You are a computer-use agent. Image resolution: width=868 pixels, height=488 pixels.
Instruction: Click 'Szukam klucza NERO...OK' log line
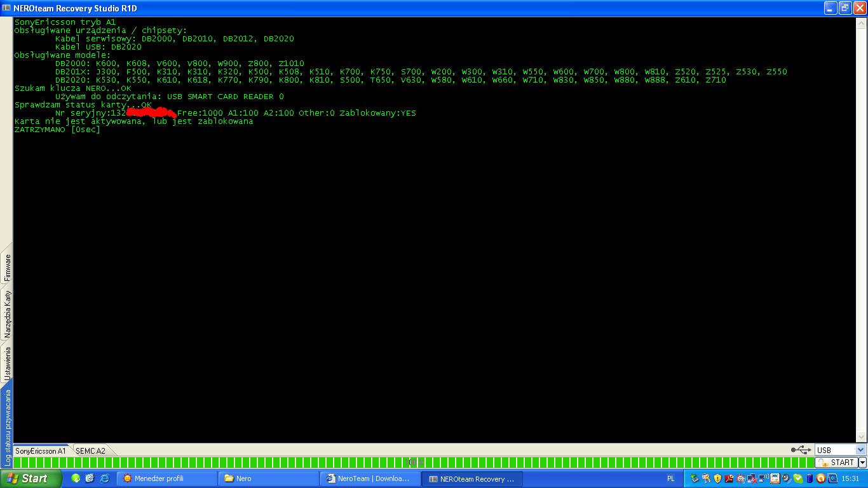tap(73, 88)
